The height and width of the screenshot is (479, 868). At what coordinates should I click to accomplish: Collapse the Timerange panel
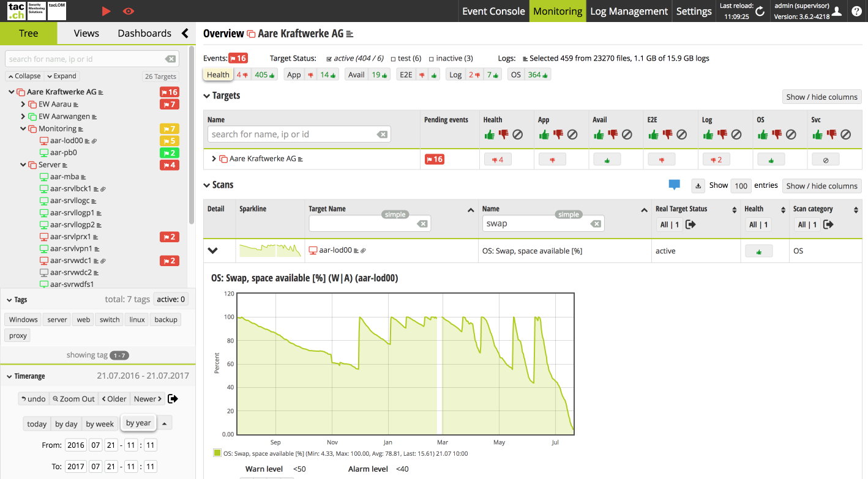[9, 376]
